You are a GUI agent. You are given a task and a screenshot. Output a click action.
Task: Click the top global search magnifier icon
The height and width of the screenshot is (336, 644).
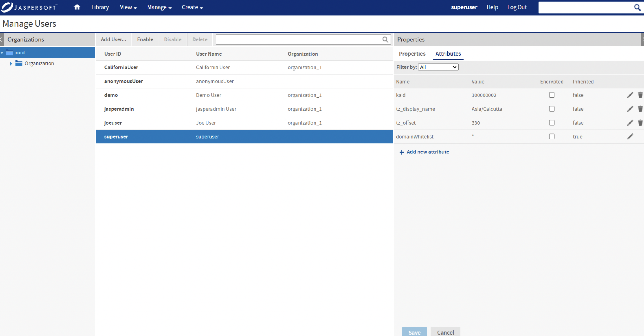(x=637, y=7)
